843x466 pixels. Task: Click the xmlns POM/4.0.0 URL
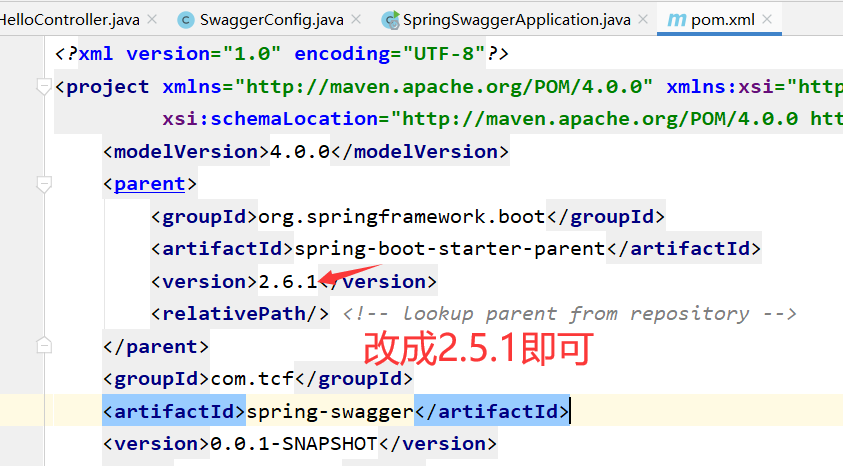point(444,87)
